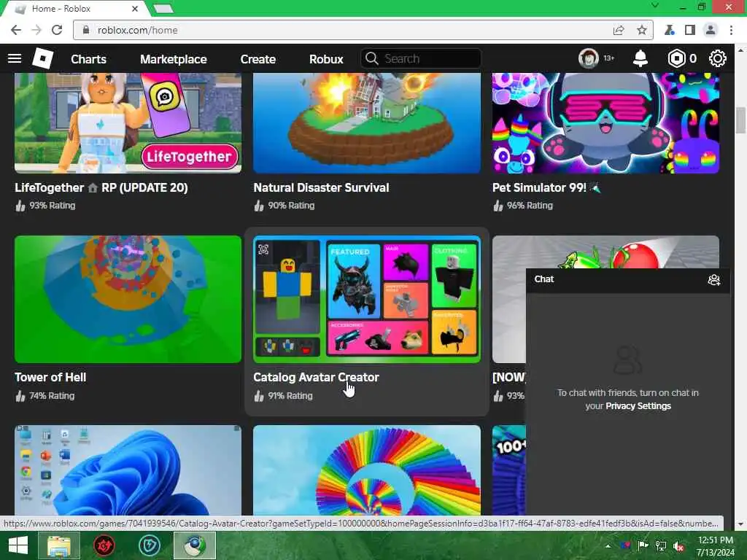The height and width of the screenshot is (560, 747).
Task: Go back with browser back arrow
Action: (16, 30)
